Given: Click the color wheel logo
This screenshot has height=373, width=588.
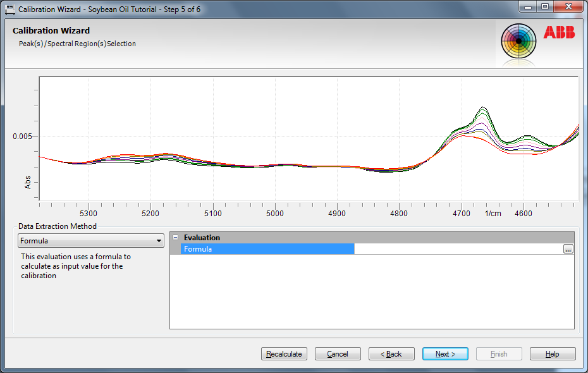Looking at the screenshot, I should [518, 42].
